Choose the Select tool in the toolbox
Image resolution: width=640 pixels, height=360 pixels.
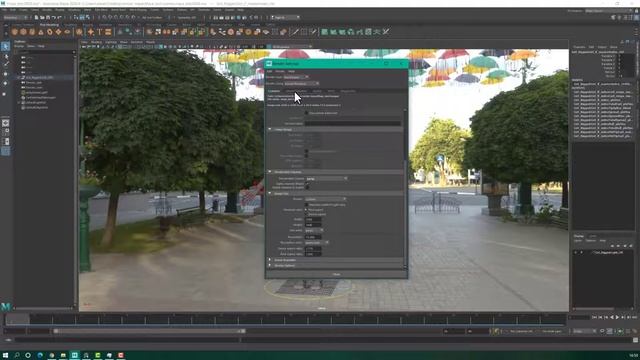(x=5, y=47)
